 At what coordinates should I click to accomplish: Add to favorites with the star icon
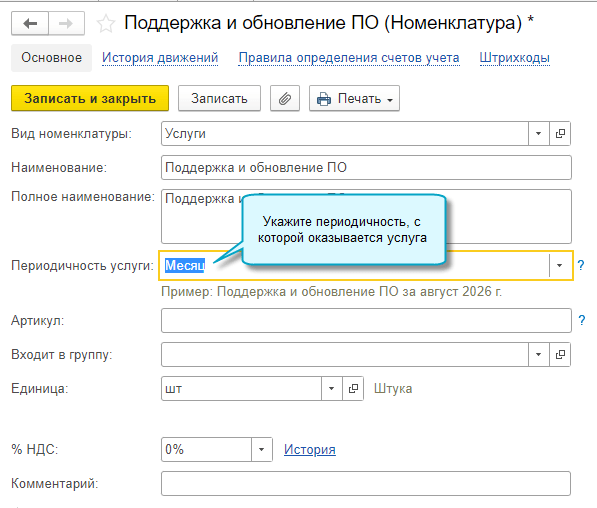pos(105,24)
